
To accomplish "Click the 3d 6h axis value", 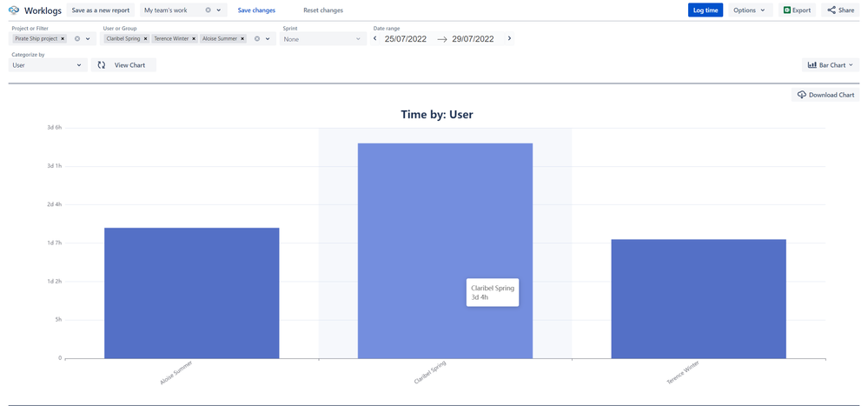I will click(x=54, y=128).
